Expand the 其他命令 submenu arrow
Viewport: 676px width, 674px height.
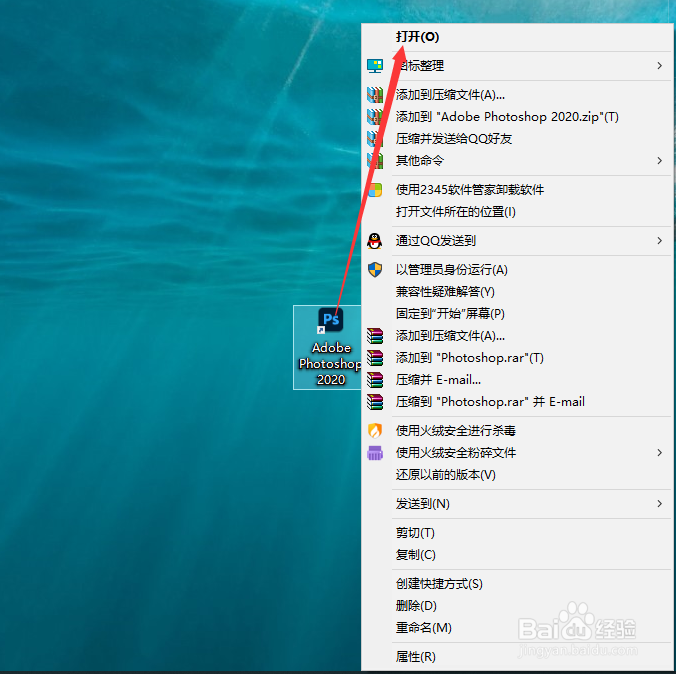(660, 160)
